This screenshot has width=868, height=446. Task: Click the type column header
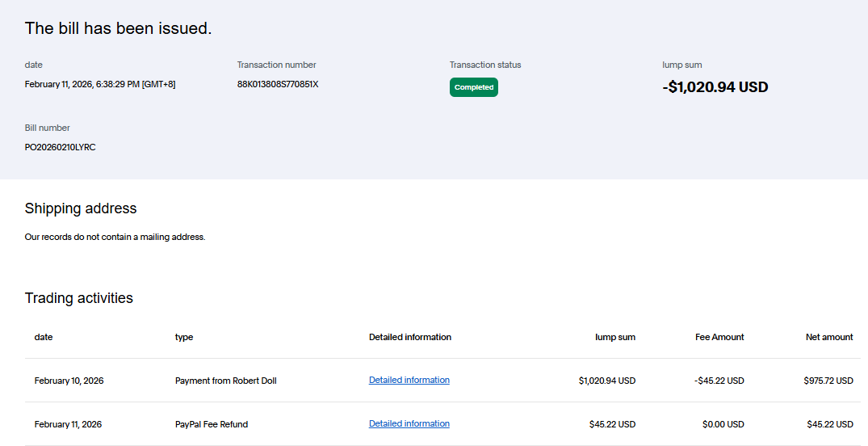184,337
